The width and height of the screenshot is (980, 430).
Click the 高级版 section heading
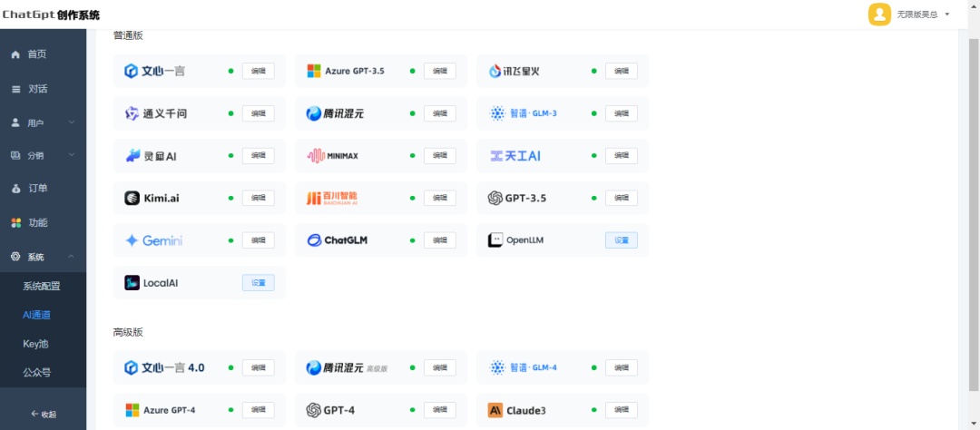[128, 333]
